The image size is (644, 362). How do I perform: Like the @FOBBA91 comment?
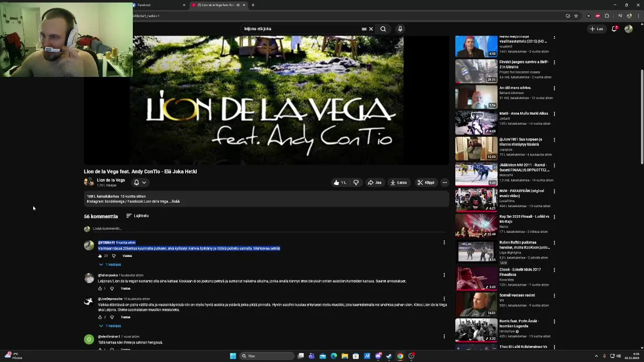point(100,256)
